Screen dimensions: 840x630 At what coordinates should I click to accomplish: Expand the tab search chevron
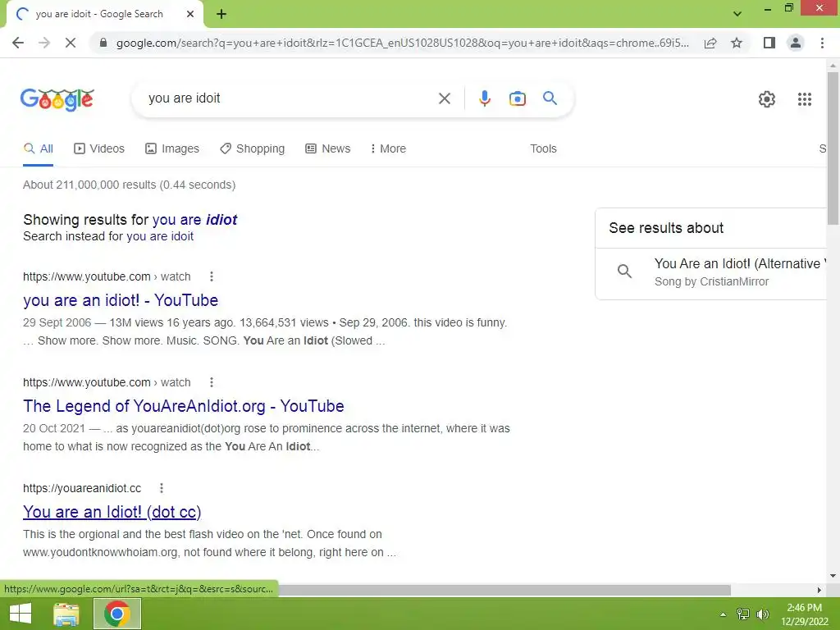737,14
